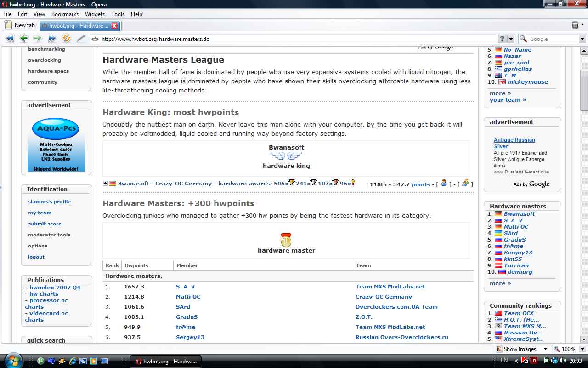
Task: Click the Hwpoints column header
Action: coord(136,265)
